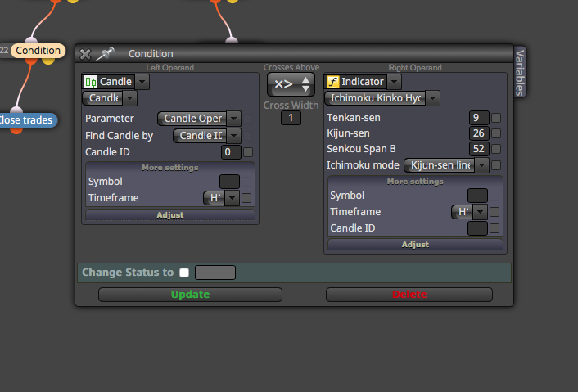Collapse Left Operand More settings section

coord(170,168)
